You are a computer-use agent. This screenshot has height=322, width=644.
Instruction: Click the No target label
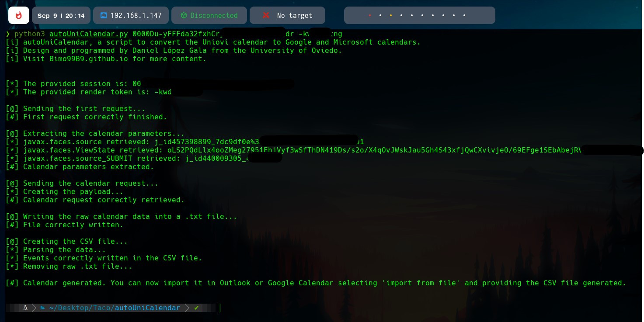pyautogui.click(x=295, y=15)
